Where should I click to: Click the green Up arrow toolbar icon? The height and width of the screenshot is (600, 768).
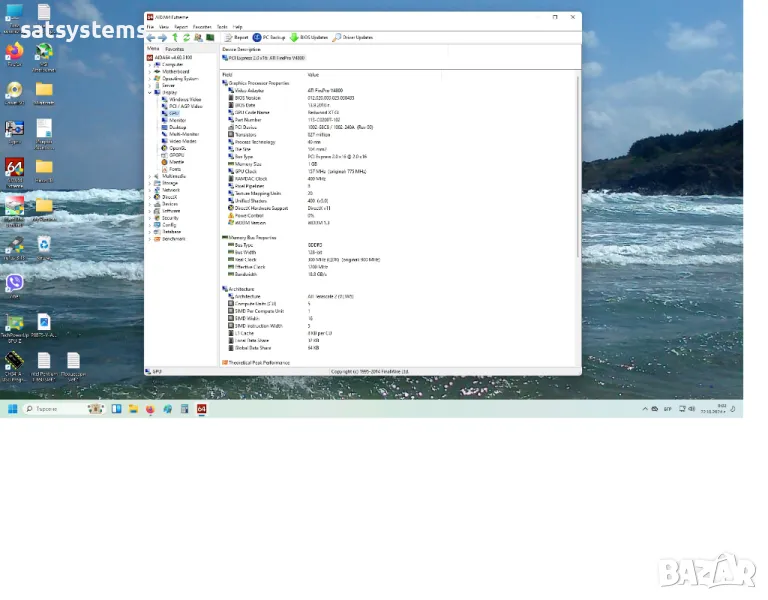pos(174,37)
